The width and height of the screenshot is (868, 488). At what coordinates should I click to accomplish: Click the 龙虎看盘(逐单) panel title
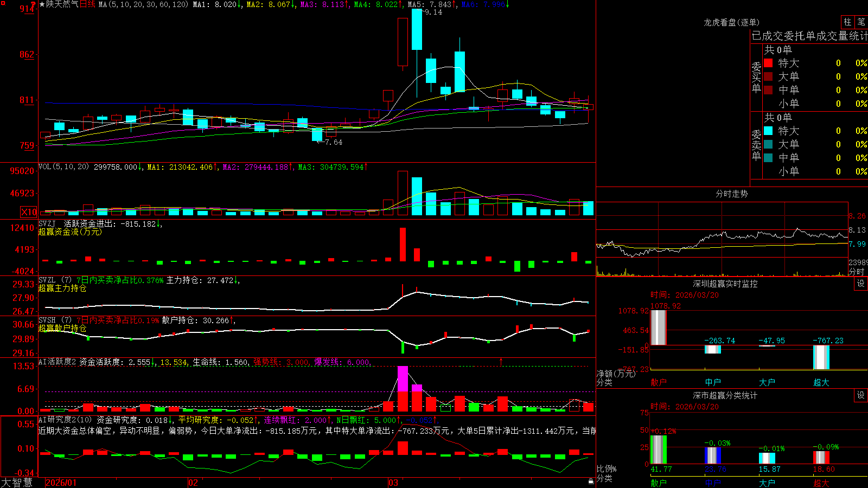[x=731, y=22]
